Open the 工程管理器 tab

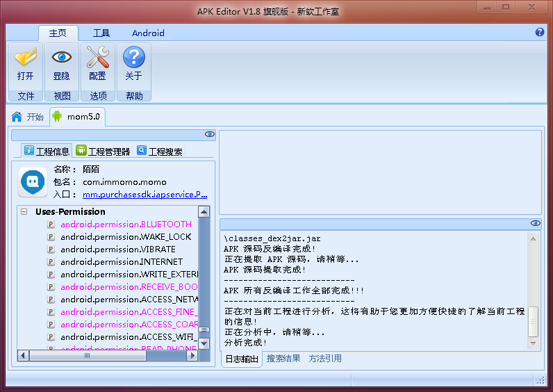[x=104, y=152]
